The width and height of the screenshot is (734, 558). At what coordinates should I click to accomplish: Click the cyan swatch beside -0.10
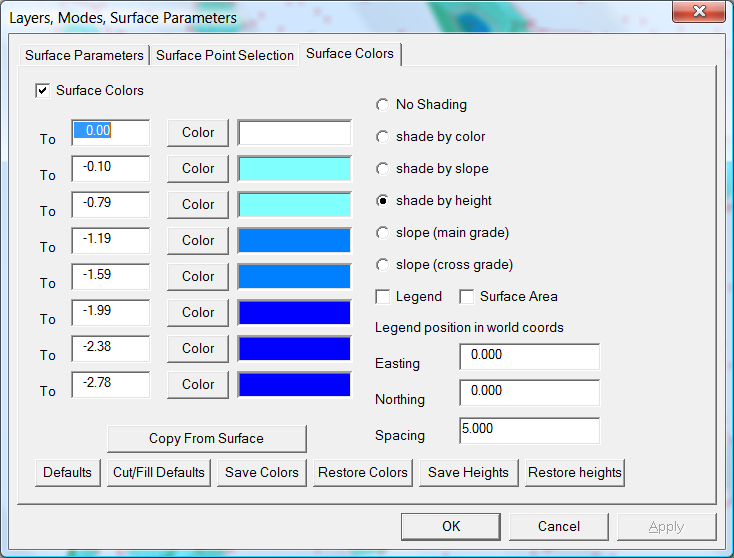click(295, 169)
